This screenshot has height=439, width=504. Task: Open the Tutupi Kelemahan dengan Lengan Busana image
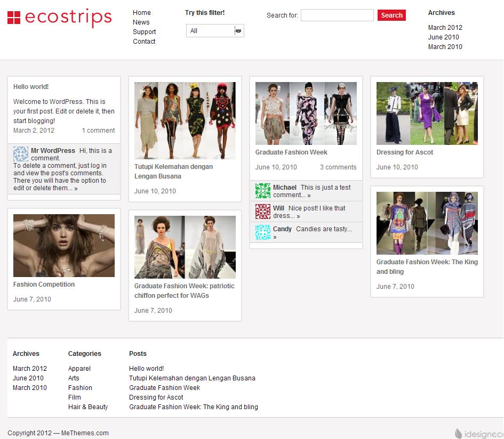pyautogui.click(x=185, y=120)
